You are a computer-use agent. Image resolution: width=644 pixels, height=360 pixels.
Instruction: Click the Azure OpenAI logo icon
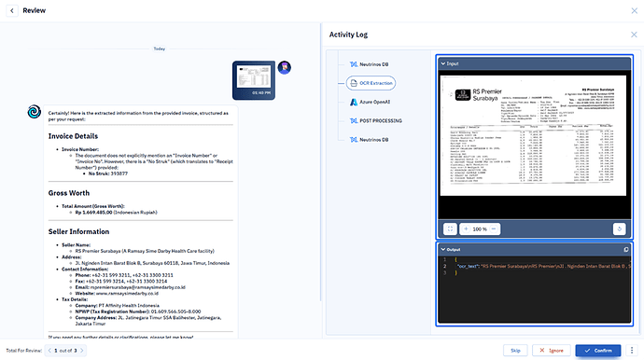353,102
